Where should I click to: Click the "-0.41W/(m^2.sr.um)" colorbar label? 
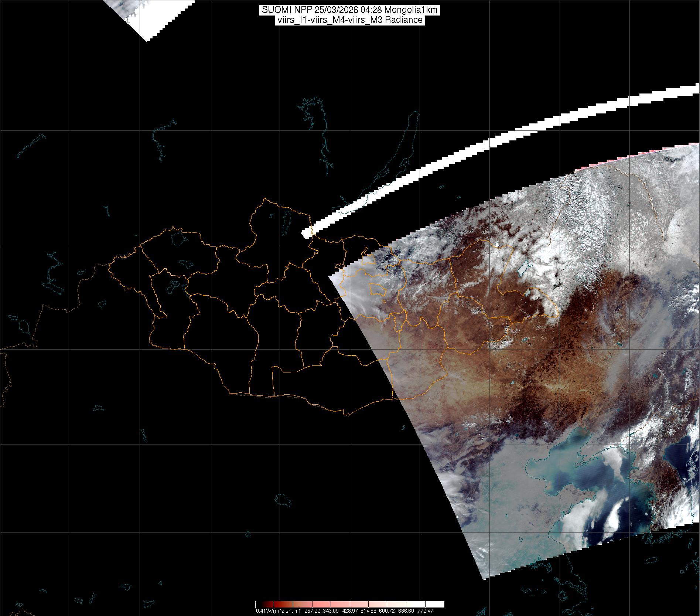(276, 611)
